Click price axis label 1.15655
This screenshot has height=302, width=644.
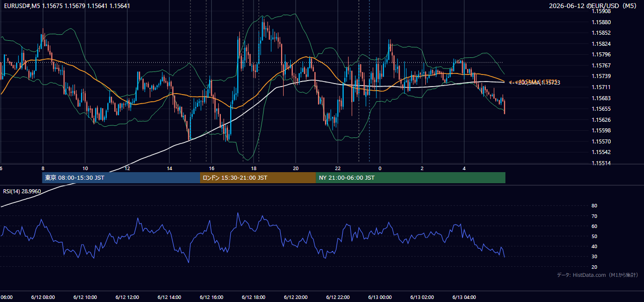tap(602, 109)
